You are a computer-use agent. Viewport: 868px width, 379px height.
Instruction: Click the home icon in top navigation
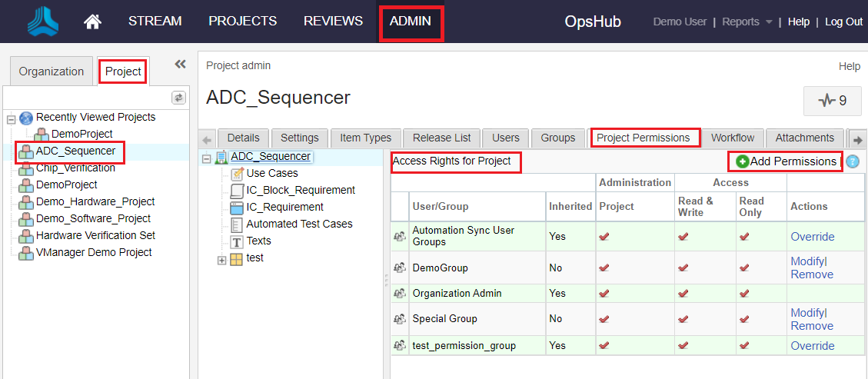coord(92,22)
